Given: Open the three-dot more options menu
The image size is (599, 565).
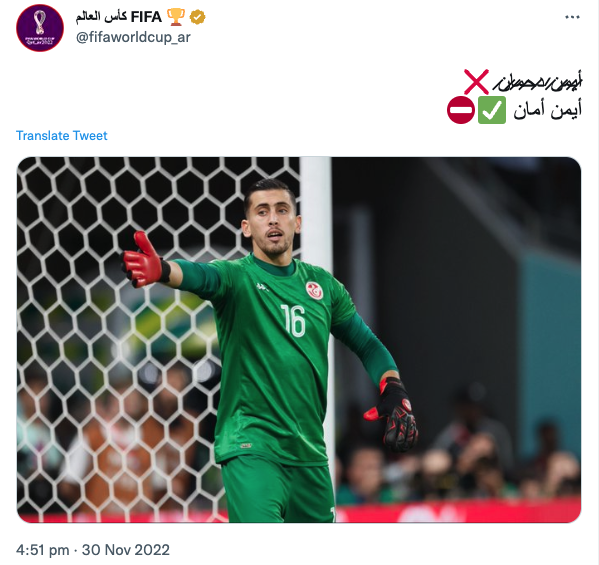Looking at the screenshot, I should [572, 17].
